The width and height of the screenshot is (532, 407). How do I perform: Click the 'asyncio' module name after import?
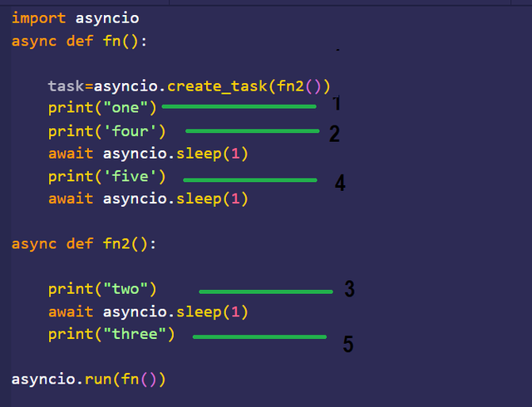point(107,18)
